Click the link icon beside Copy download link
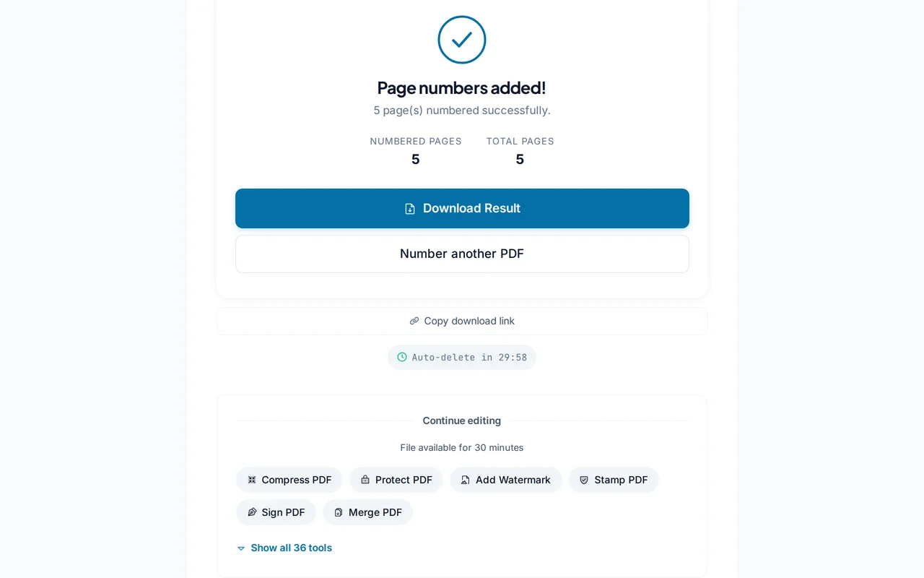The width and height of the screenshot is (924, 578). [x=414, y=320]
